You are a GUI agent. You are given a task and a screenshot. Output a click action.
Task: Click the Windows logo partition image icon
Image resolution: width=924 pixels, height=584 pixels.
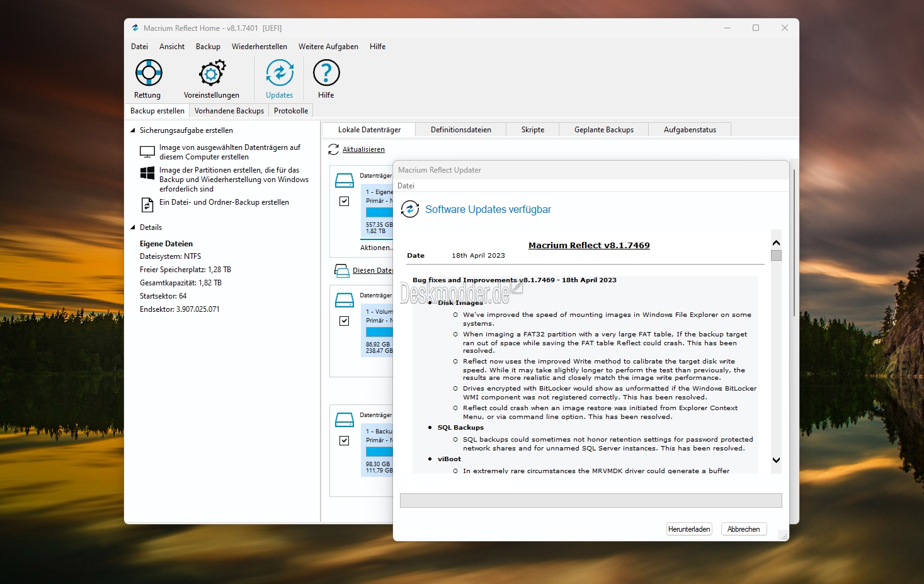tap(147, 173)
